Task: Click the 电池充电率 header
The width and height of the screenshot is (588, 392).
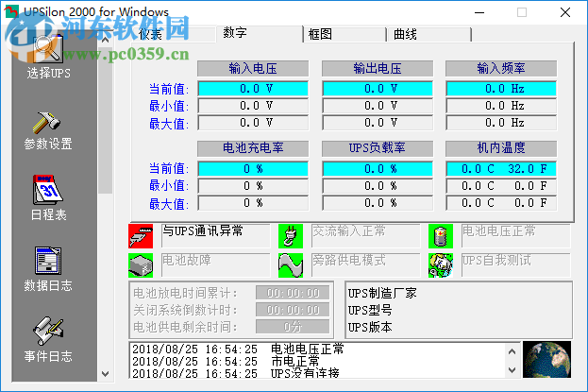Action: (253, 148)
